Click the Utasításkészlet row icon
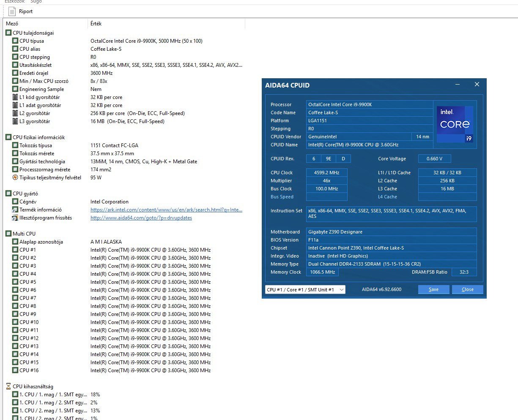This screenshot has height=420, width=518. click(15, 65)
